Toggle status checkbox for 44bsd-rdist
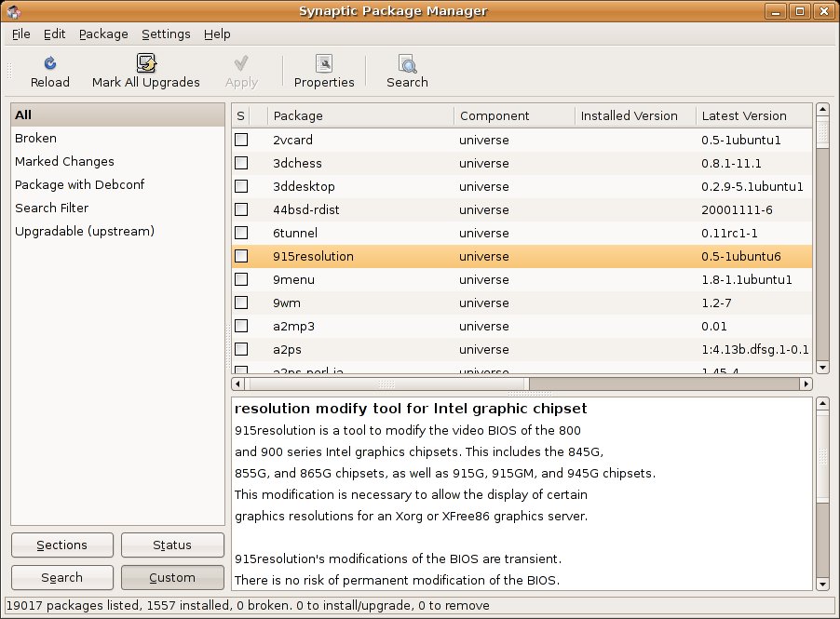 [241, 209]
